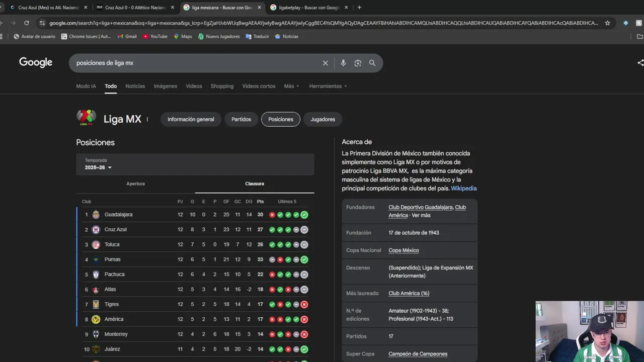644x362 pixels.
Task: Share results using the share icon
Action: (x=640, y=63)
